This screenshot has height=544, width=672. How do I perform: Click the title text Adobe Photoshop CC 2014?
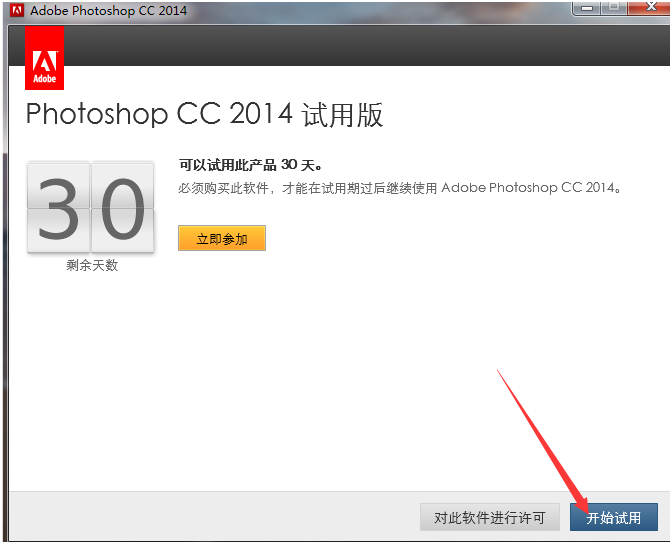point(108,10)
